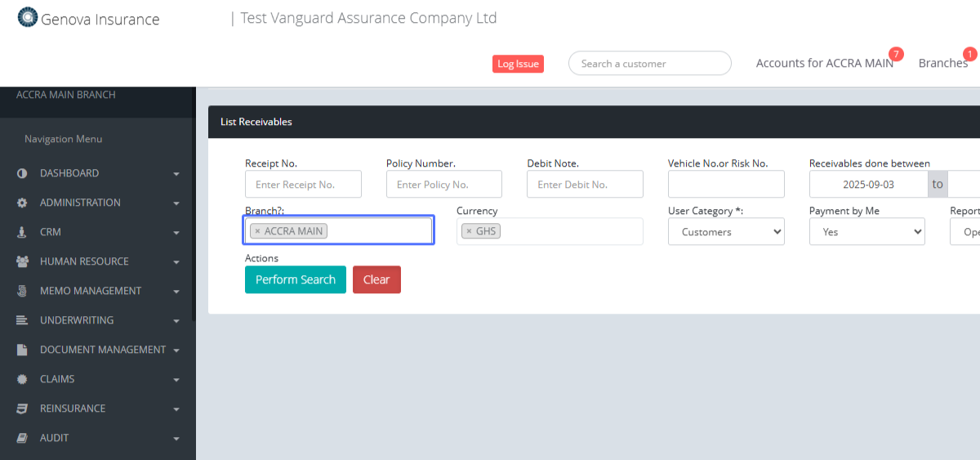Click the Document Management file icon

tap(22, 350)
